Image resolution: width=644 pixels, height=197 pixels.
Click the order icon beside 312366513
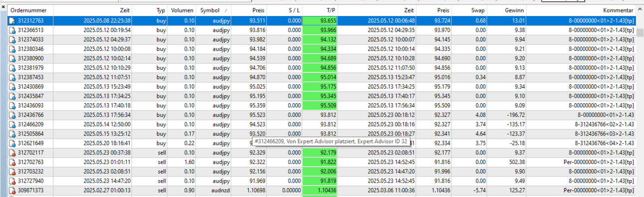click(12, 30)
